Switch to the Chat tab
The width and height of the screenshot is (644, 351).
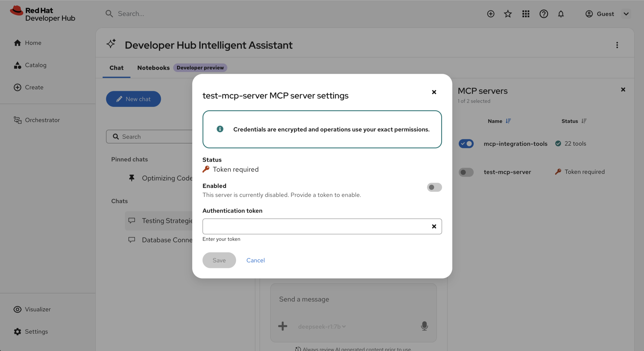(116, 68)
